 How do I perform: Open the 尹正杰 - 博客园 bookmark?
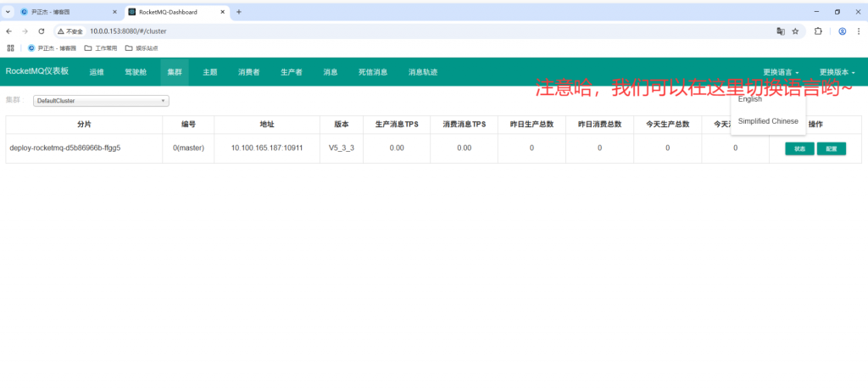[x=52, y=48]
